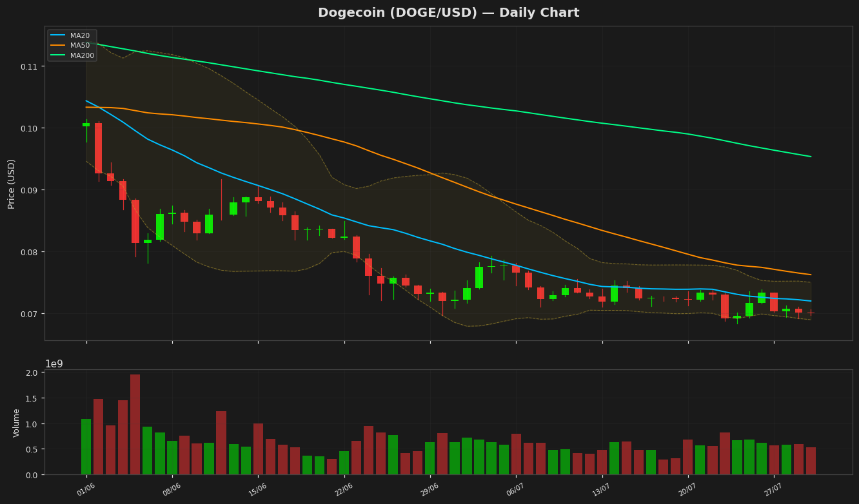859x504 pixels.
Task: Click the 0.5 volume tick label
Action: click(32, 449)
